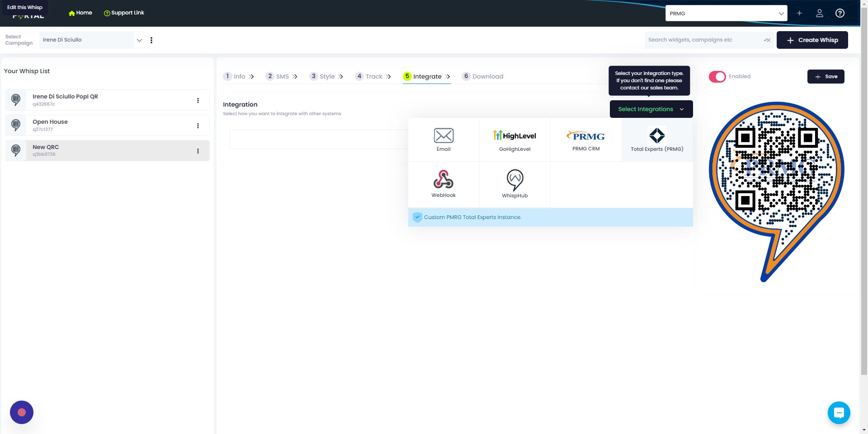Open the user profile icon

pos(819,13)
